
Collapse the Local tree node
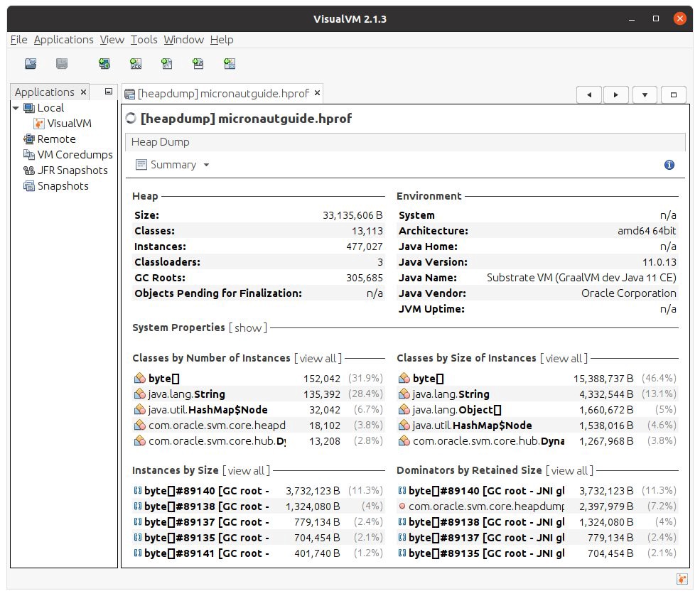pos(16,108)
